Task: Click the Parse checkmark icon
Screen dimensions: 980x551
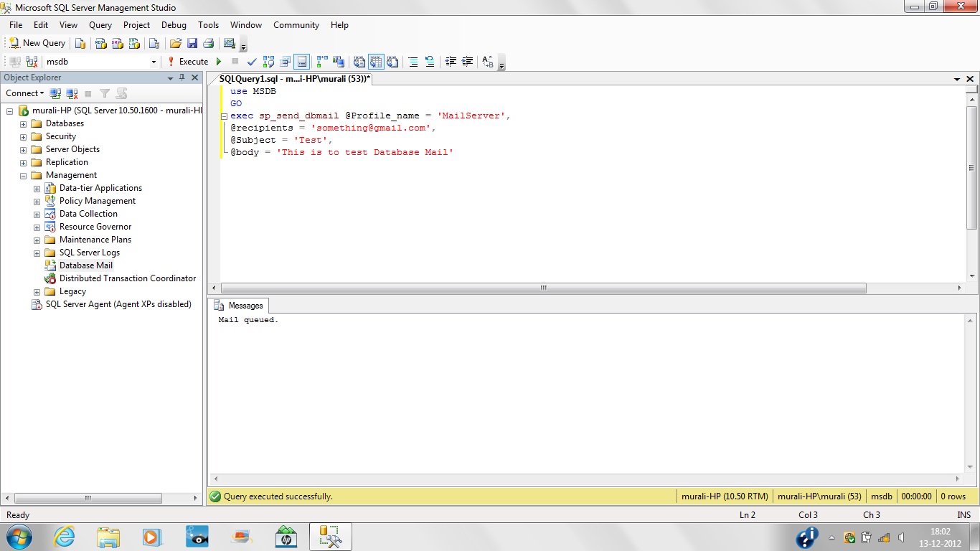Action: (x=252, y=62)
